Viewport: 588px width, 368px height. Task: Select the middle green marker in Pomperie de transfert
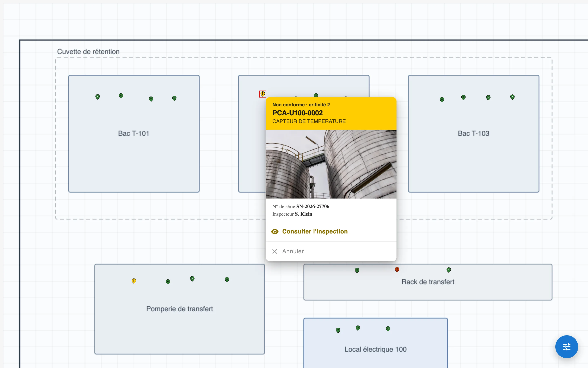tap(192, 279)
